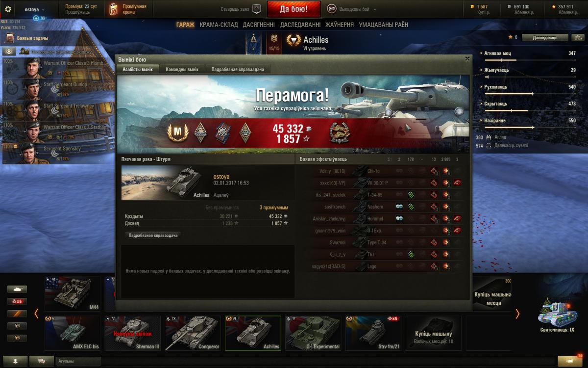
Task: Switch to the Камандны вынік tab
Action: 182,70
